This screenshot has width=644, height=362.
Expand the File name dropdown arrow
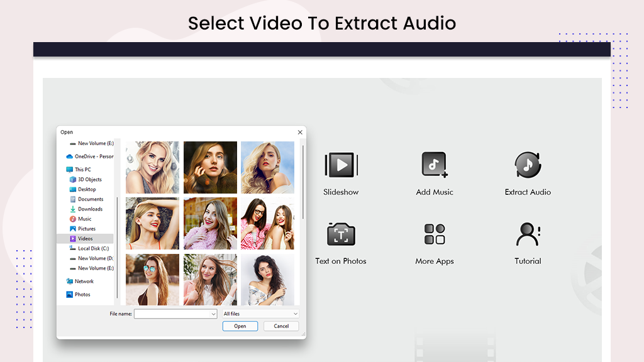click(213, 314)
